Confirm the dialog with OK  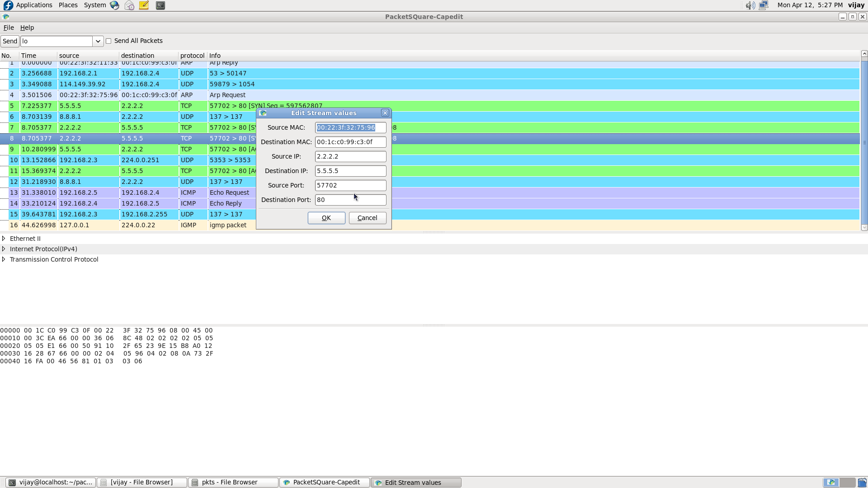coord(326,218)
